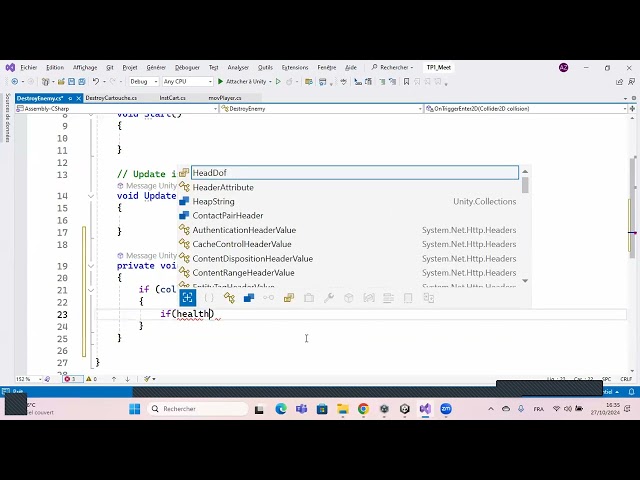This screenshot has width=640, height=480.
Task: Switch to DestroyCartouche.cs tab
Action: click(x=111, y=98)
